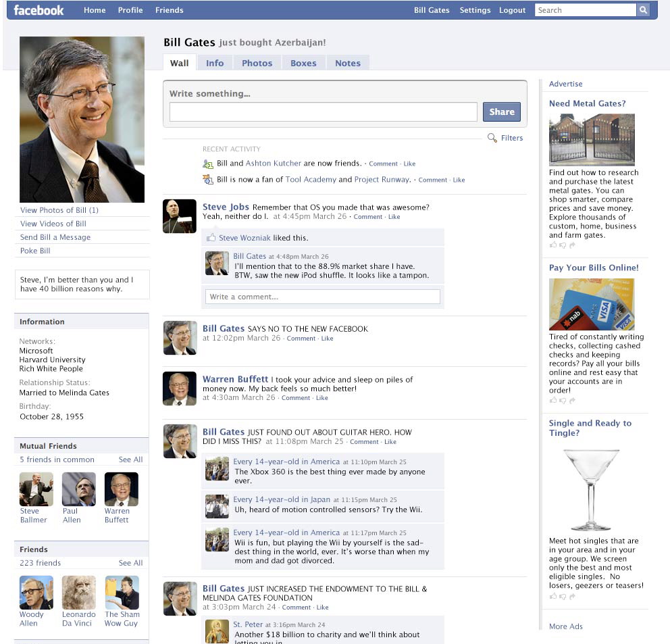
Task: Click thumbs-up icon under Need Metal Gates ad
Action: 553,245
